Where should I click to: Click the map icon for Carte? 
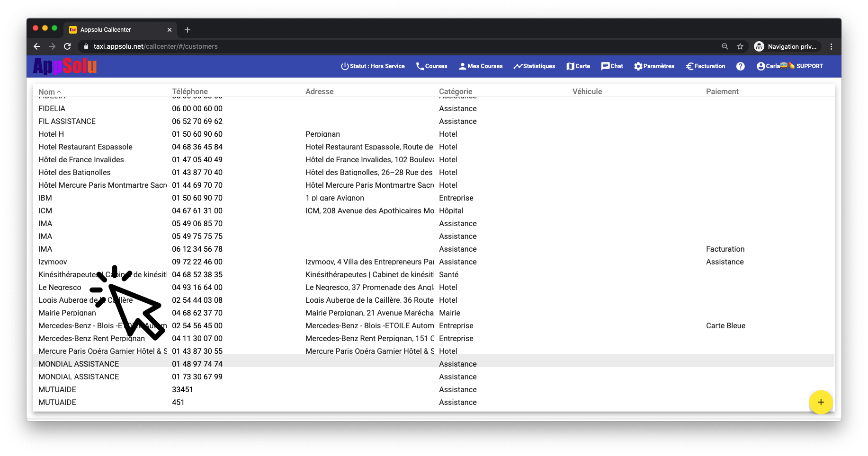(571, 66)
